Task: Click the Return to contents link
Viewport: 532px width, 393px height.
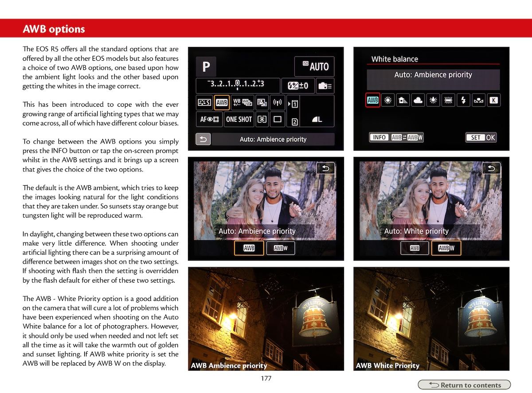Action: pyautogui.click(x=464, y=385)
